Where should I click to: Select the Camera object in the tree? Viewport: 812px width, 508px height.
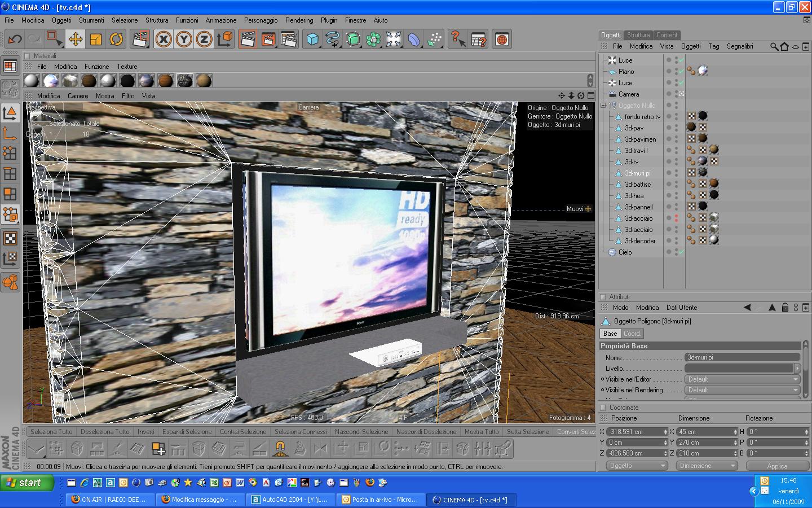pos(628,94)
